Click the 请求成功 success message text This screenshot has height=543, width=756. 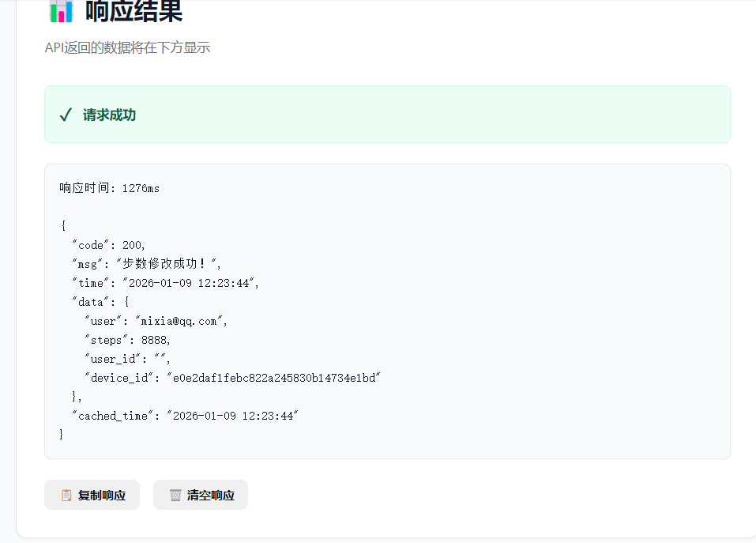[111, 115]
